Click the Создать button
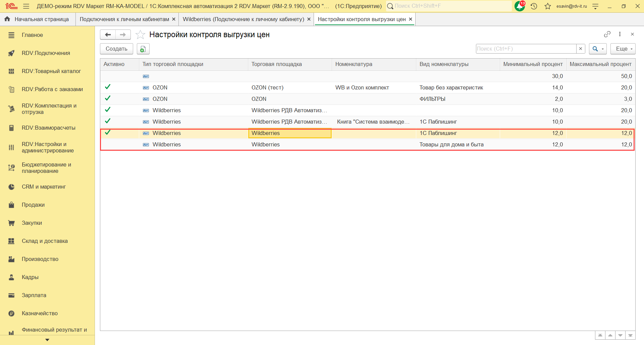Image resolution: width=644 pixels, height=345 pixels. click(x=116, y=49)
